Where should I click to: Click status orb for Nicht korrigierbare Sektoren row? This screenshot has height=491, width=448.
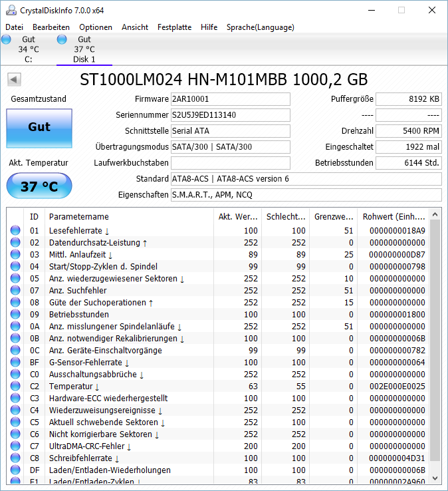point(15,434)
